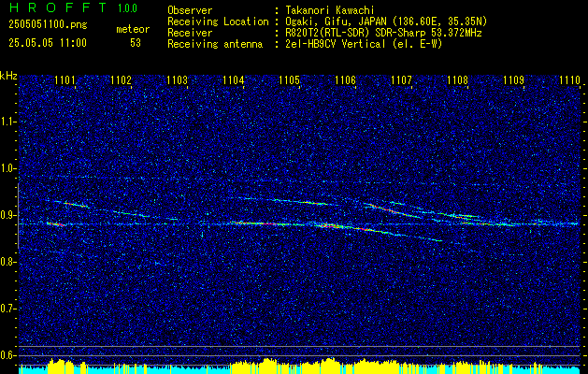Image resolution: width=588 pixels, height=374 pixels.
Task: Click frequency axis label 0.6
Action: [x=7, y=355]
